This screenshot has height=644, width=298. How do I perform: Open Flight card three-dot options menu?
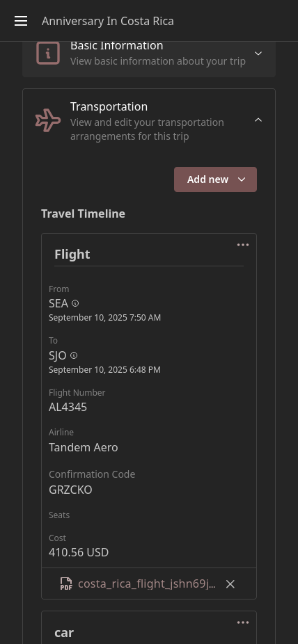243,245
